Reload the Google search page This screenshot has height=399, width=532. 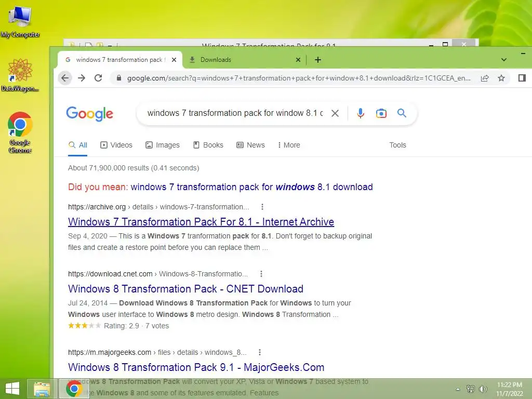(x=98, y=78)
